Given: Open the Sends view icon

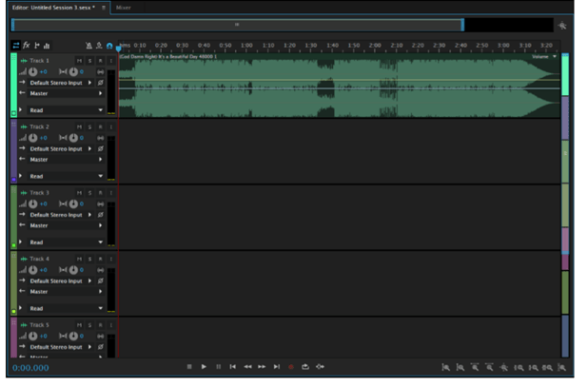Looking at the screenshot, I should 36,45.
